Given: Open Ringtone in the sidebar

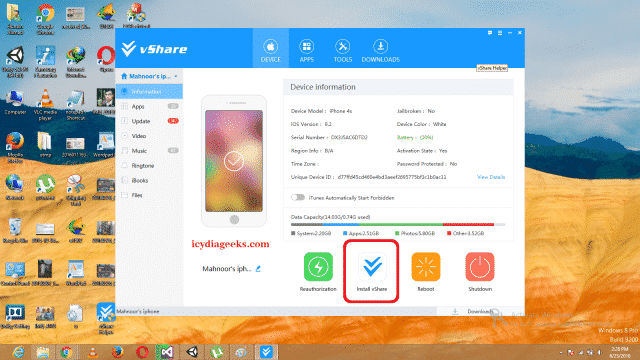Looking at the screenshot, I should pos(149,165).
